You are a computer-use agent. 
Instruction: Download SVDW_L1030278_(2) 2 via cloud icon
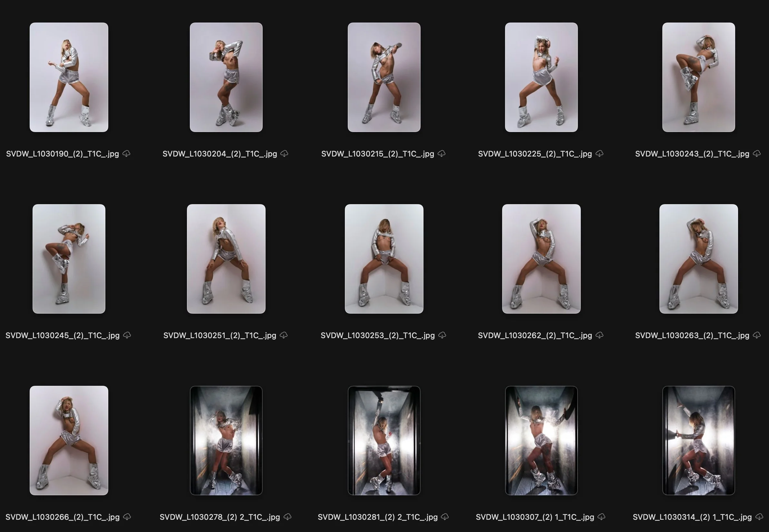tap(287, 517)
